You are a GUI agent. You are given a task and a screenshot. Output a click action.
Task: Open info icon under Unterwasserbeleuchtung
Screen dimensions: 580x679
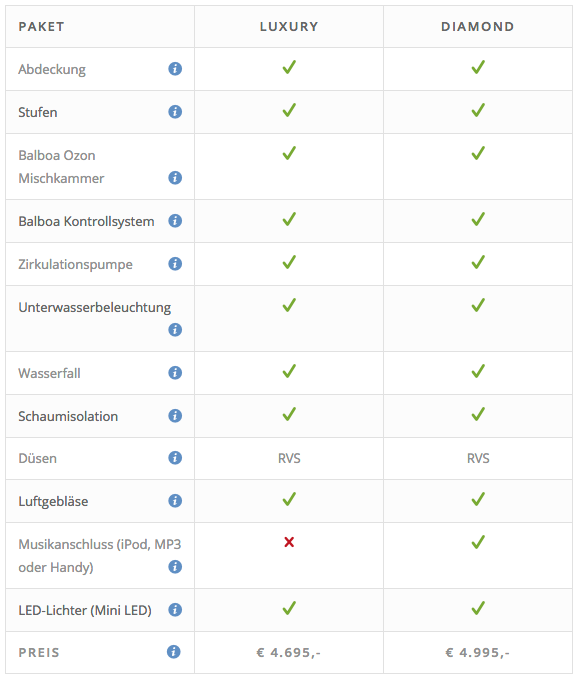tap(175, 330)
